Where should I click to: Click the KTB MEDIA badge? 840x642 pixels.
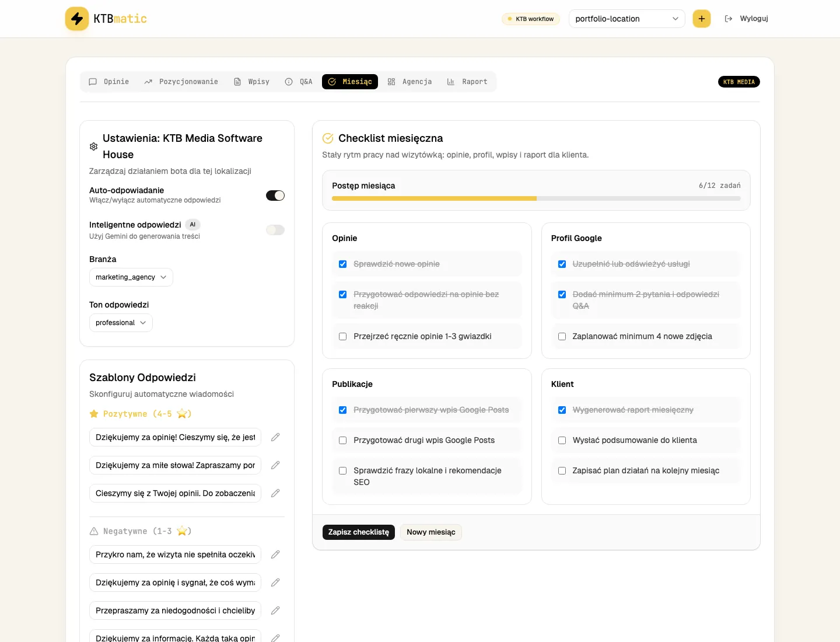(739, 82)
